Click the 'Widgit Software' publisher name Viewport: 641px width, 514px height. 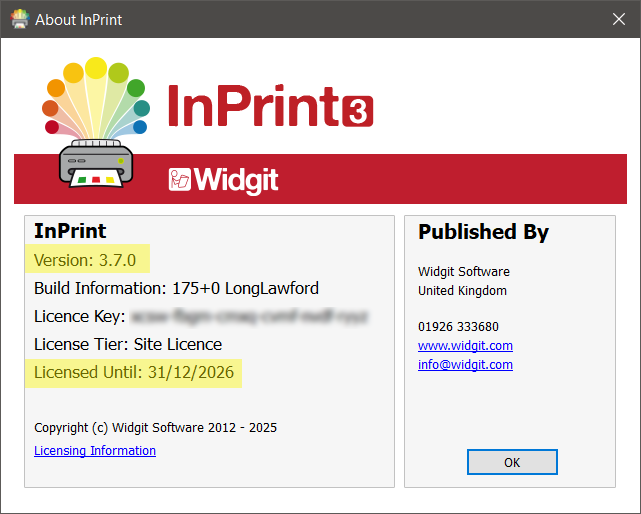coord(464,272)
